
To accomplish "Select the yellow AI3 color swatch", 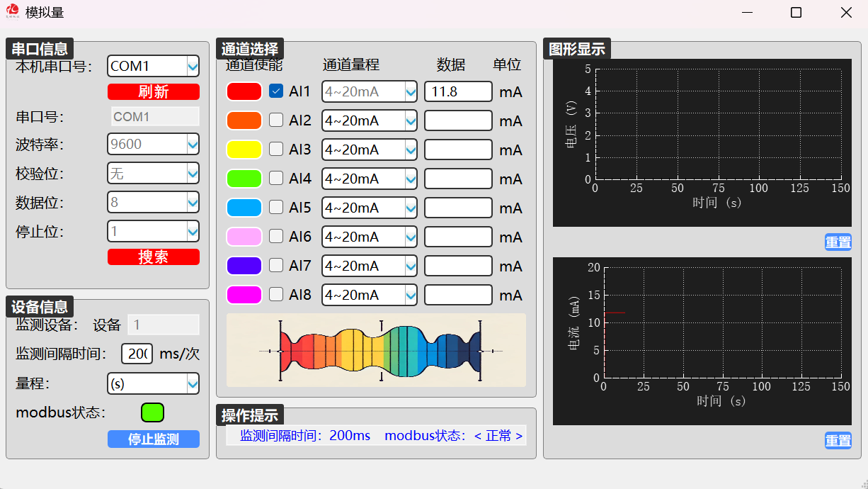I will [x=244, y=150].
